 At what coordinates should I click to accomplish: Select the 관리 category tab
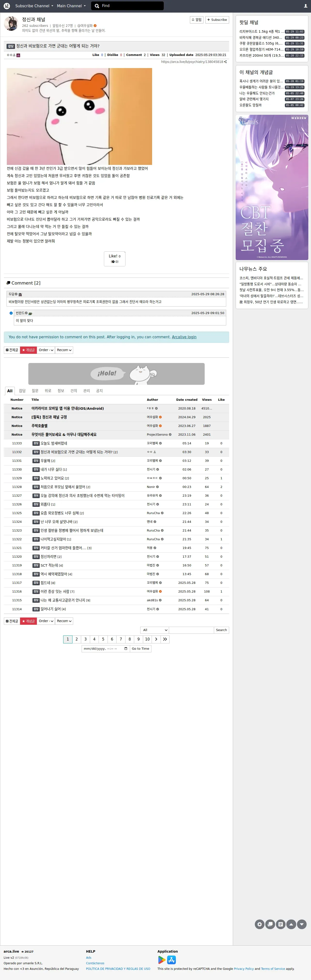[x=86, y=391]
